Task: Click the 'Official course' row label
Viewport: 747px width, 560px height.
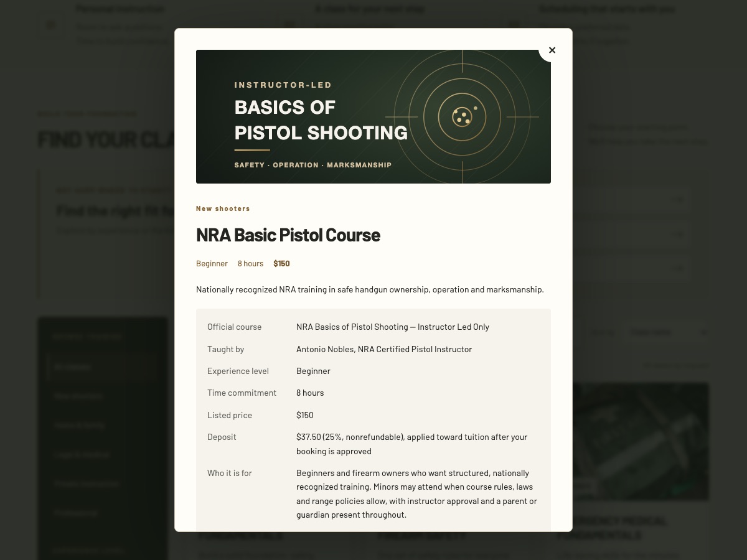Action: (x=234, y=327)
